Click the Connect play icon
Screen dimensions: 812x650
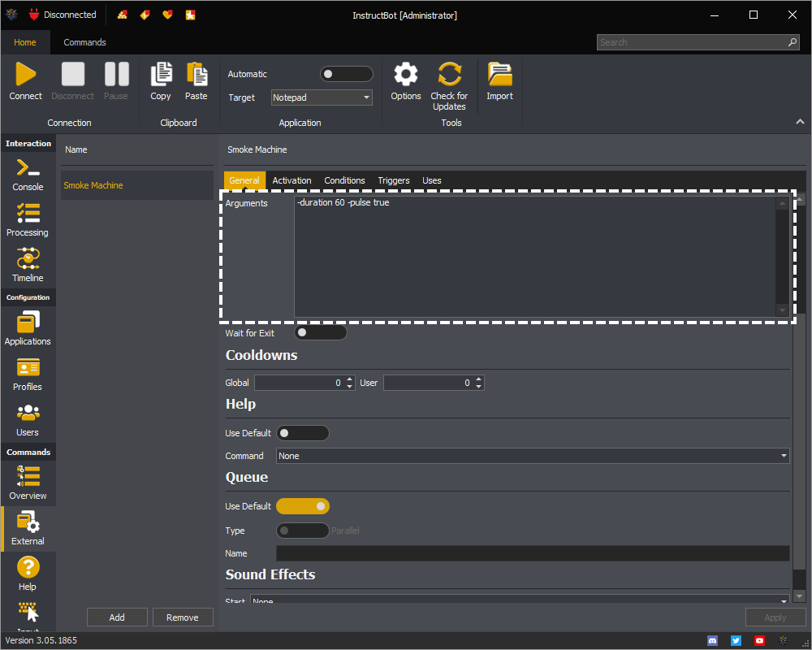point(25,74)
